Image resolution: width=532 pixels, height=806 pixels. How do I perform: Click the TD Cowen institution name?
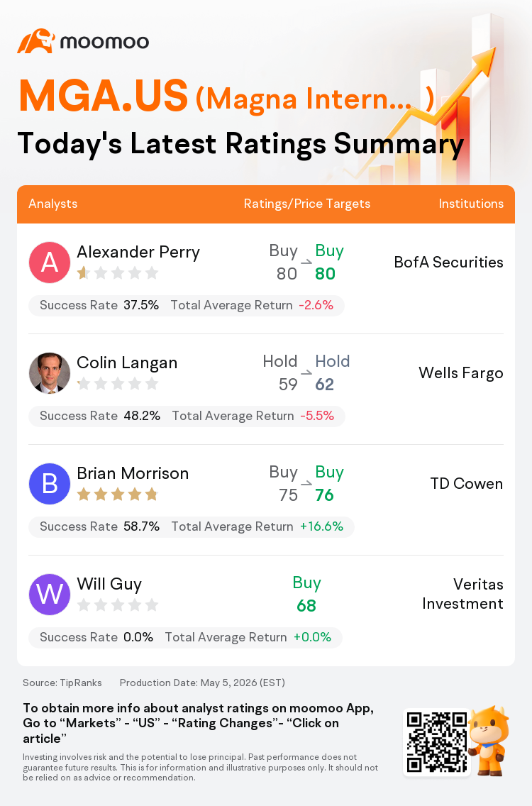click(466, 484)
